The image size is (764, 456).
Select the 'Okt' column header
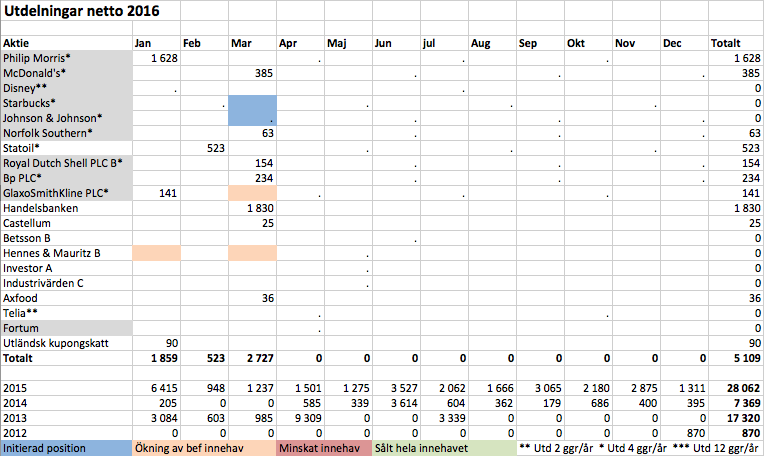588,43
